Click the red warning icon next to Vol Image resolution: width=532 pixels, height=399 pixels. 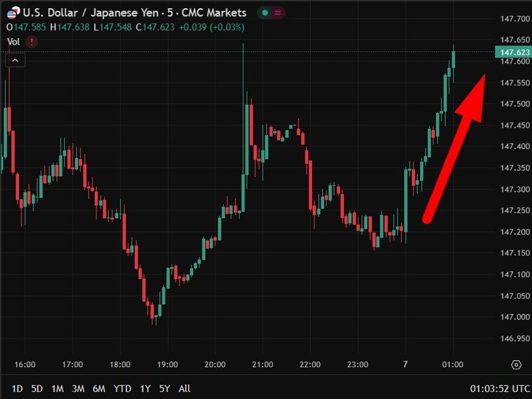[x=31, y=41]
